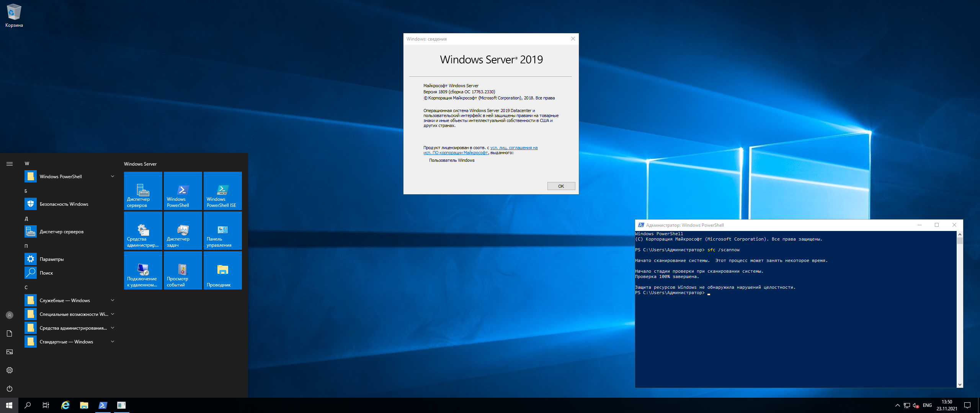Open Documents icon in Start rail
The width and height of the screenshot is (980, 413).
pos(10,333)
